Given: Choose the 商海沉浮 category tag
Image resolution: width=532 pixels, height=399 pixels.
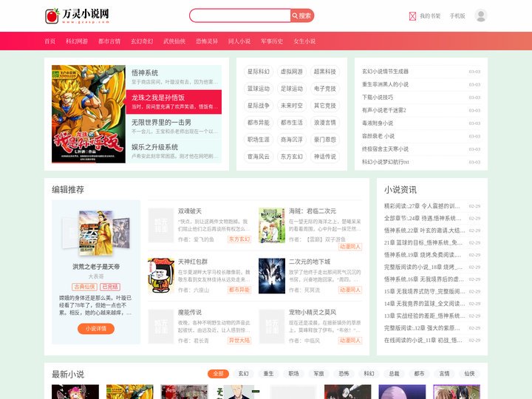Looking at the screenshot, I should pyautogui.click(x=291, y=140).
